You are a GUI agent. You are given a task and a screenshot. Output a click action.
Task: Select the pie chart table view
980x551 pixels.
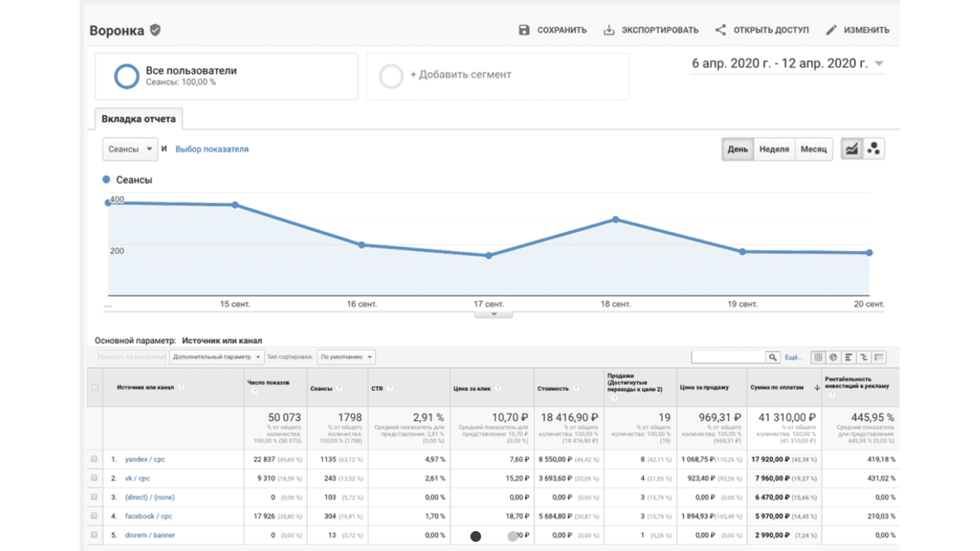832,357
